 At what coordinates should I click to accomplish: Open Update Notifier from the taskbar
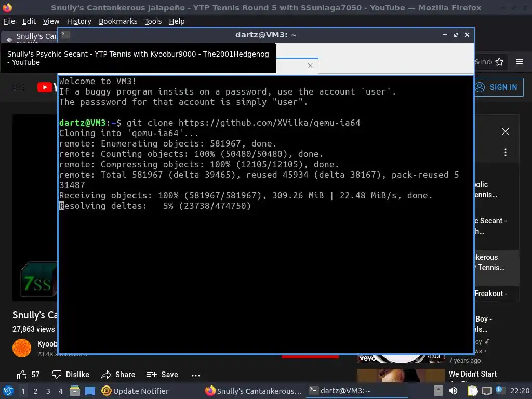point(135,391)
